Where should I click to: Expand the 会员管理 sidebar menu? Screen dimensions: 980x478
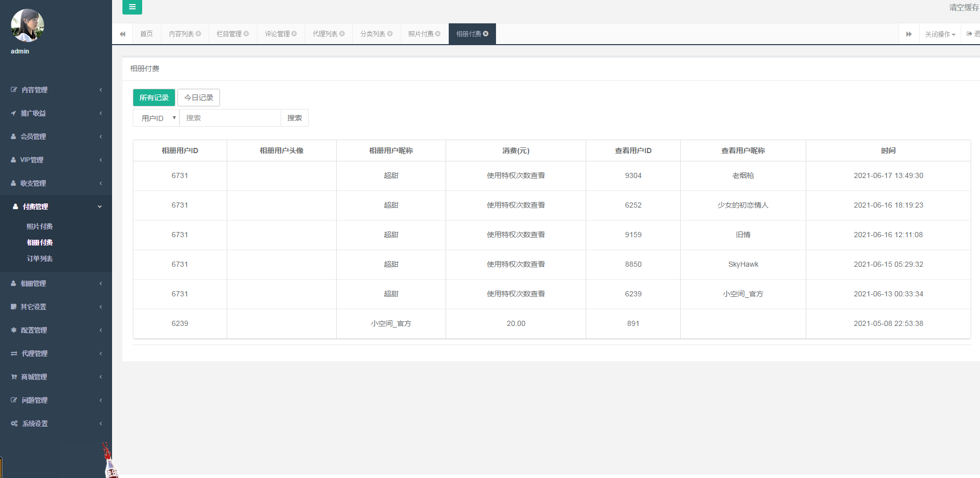point(56,136)
